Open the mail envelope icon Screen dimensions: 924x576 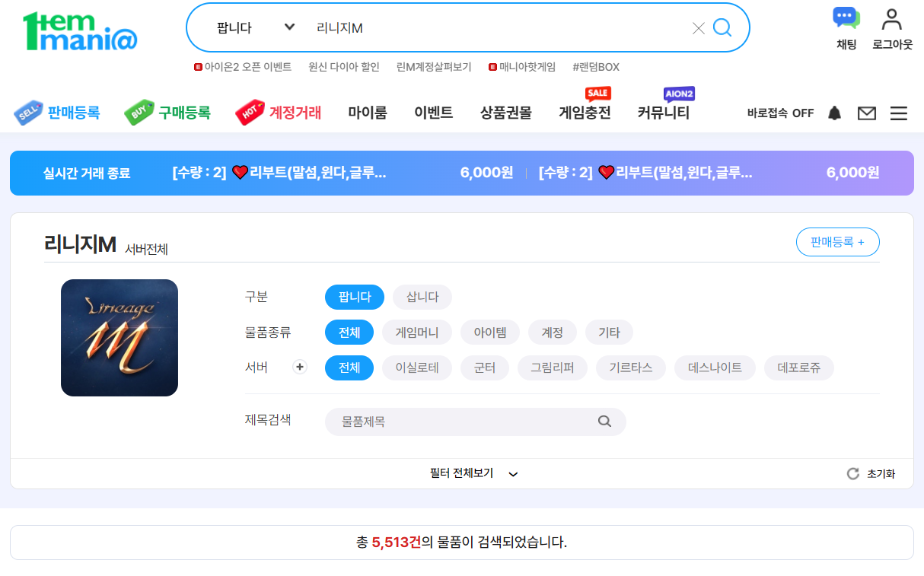coord(867,113)
